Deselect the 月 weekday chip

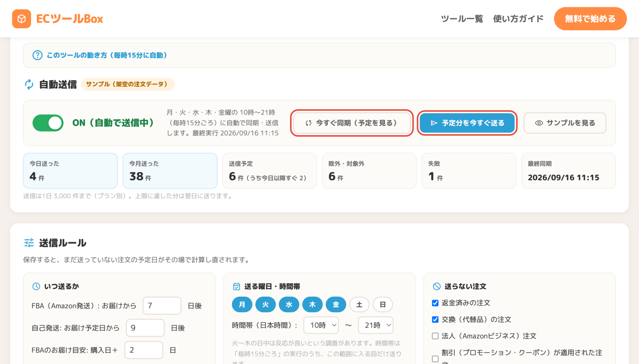click(x=242, y=304)
